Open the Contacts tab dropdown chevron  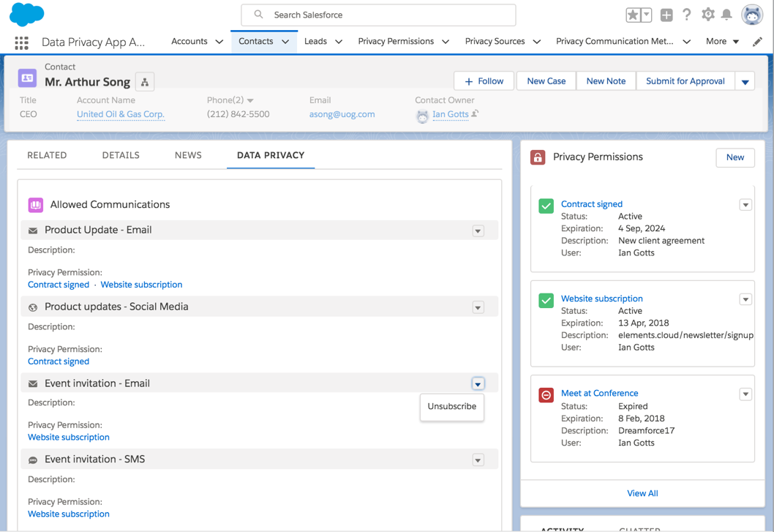click(285, 42)
